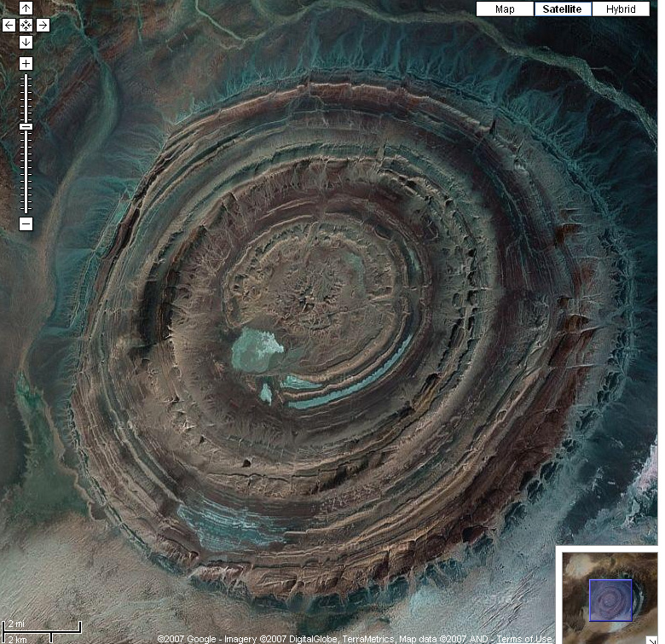Click the blue viewport rectangle in overview map
This screenshot has height=644, width=665.
point(610,600)
